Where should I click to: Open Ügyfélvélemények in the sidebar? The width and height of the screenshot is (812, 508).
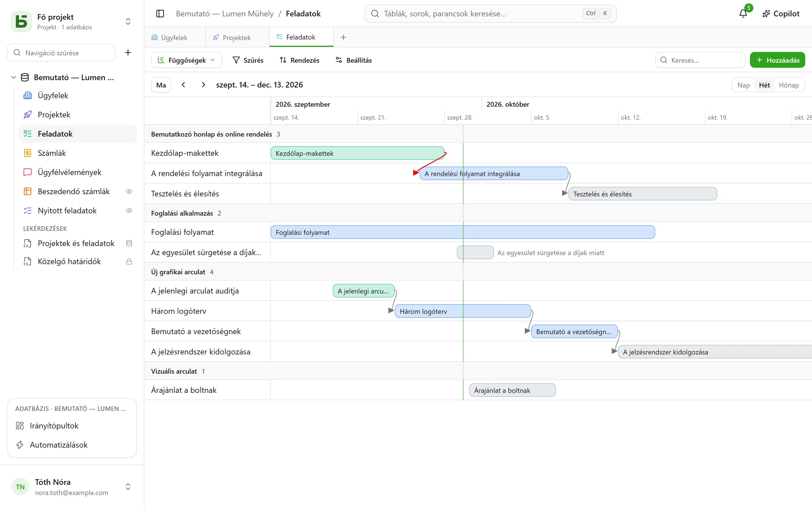pyautogui.click(x=78, y=172)
